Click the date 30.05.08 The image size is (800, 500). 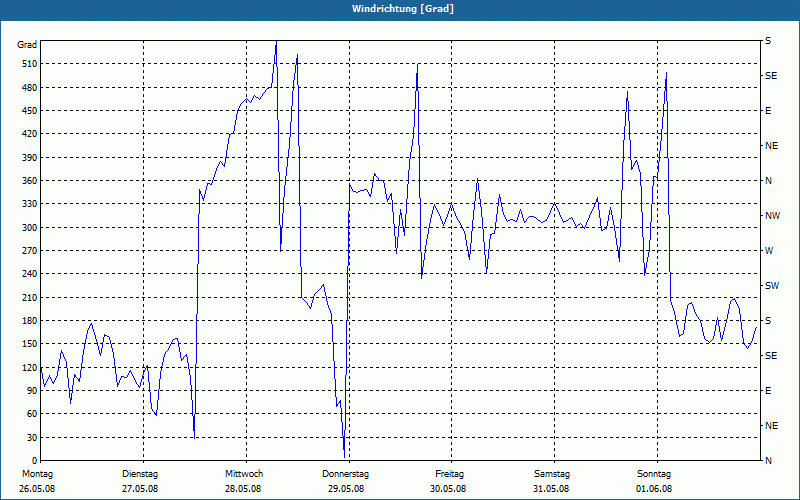[447, 489]
